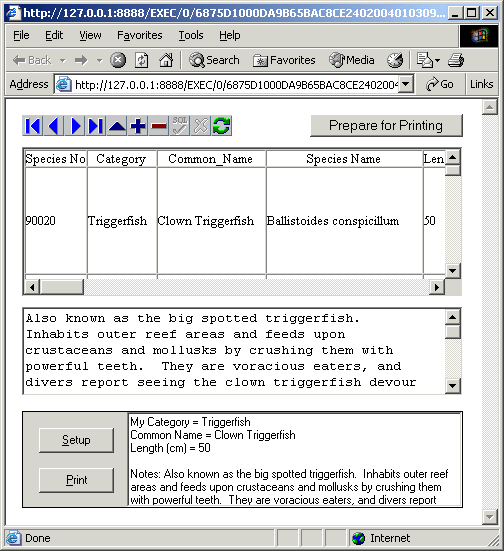Click the report preview text pane
Screen dimensions: 504x551
295,460
